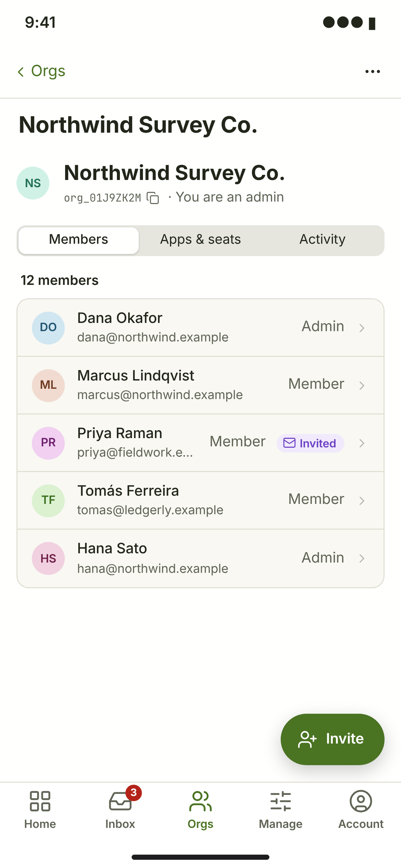The height and width of the screenshot is (868, 401).
Task: Click the name Tomás Ferreira
Action: tap(128, 491)
